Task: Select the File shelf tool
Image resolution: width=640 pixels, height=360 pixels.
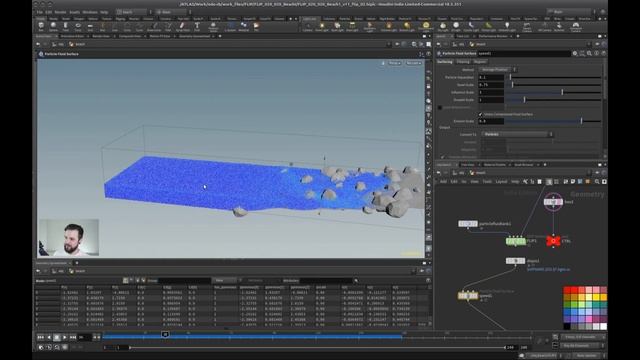Action: coord(256,27)
